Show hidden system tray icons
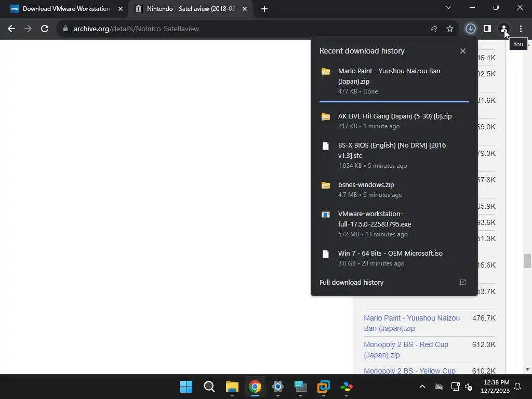 (x=422, y=387)
